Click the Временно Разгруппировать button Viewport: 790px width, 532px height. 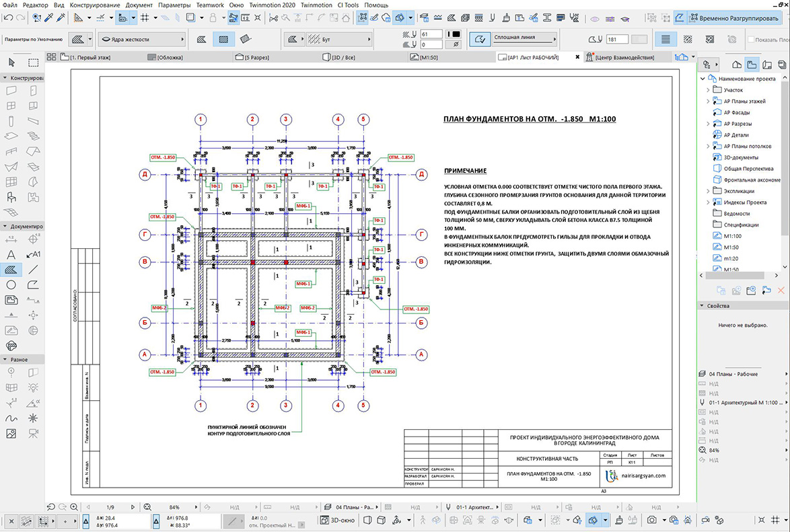click(x=733, y=18)
